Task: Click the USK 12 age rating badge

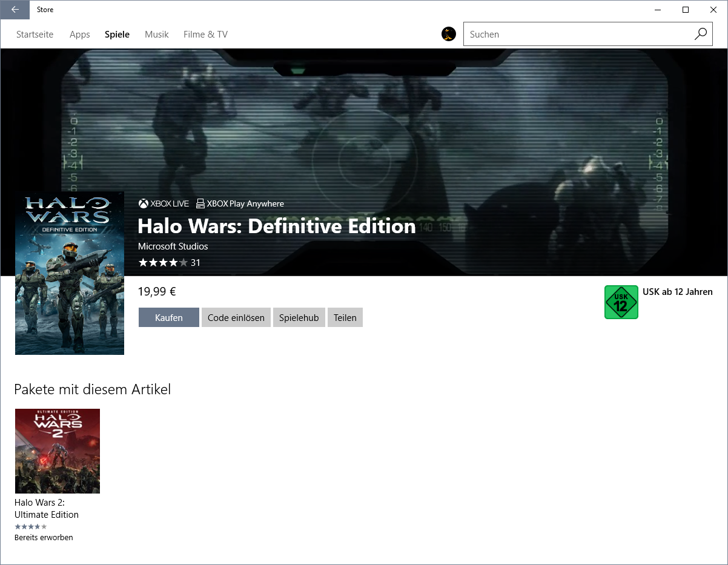Action: 621,302
